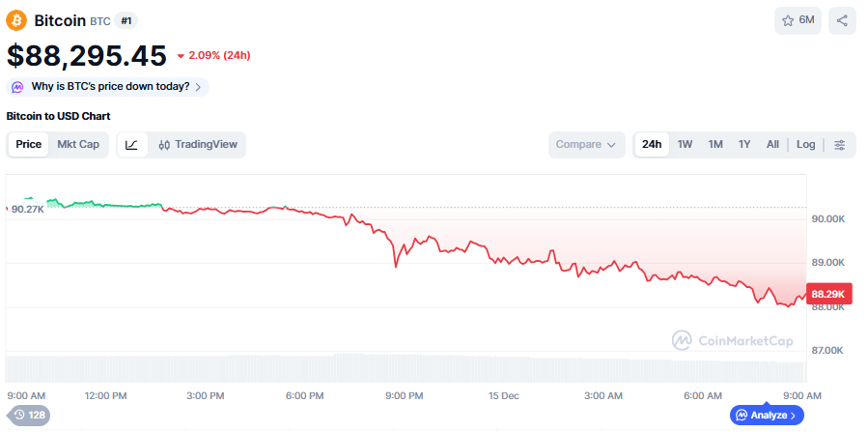Viewport: 868px width, 432px height.
Task: Switch chart to Price view
Action: coord(29,145)
